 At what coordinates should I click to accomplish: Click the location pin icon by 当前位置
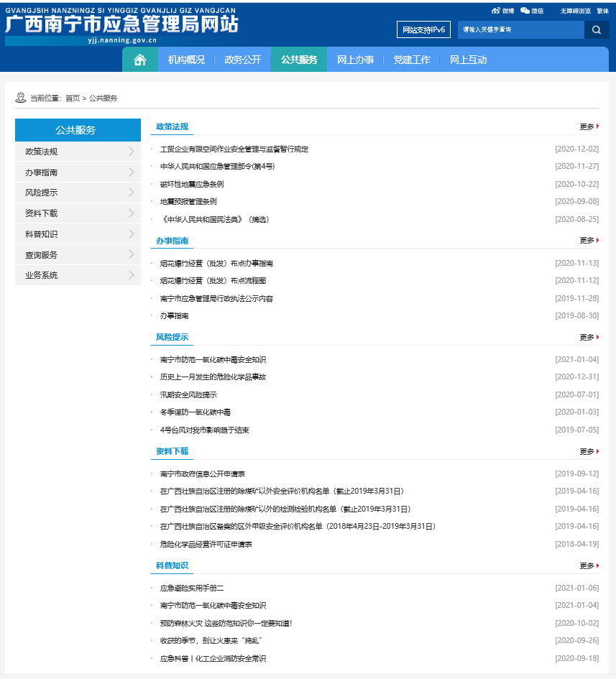21,98
